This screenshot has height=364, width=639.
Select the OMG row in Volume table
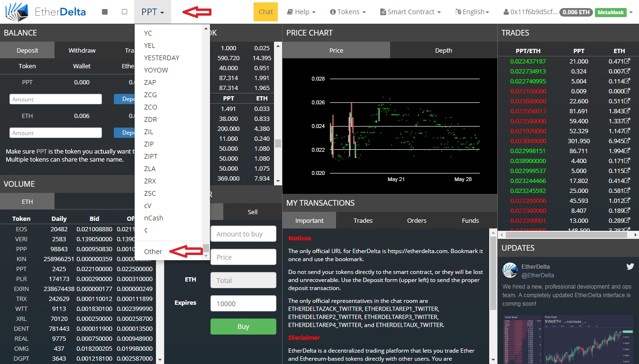(x=77, y=348)
